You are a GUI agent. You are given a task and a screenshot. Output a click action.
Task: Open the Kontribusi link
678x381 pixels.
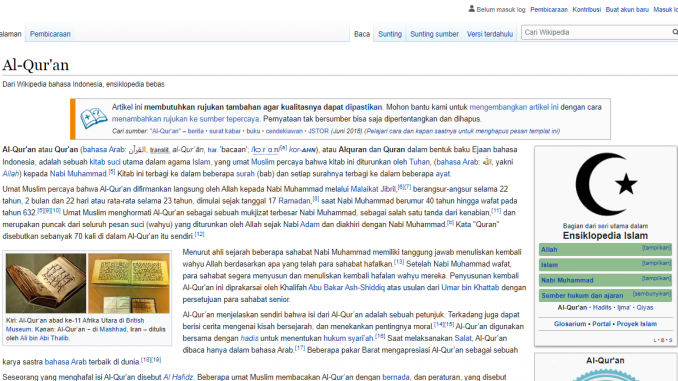586,10
